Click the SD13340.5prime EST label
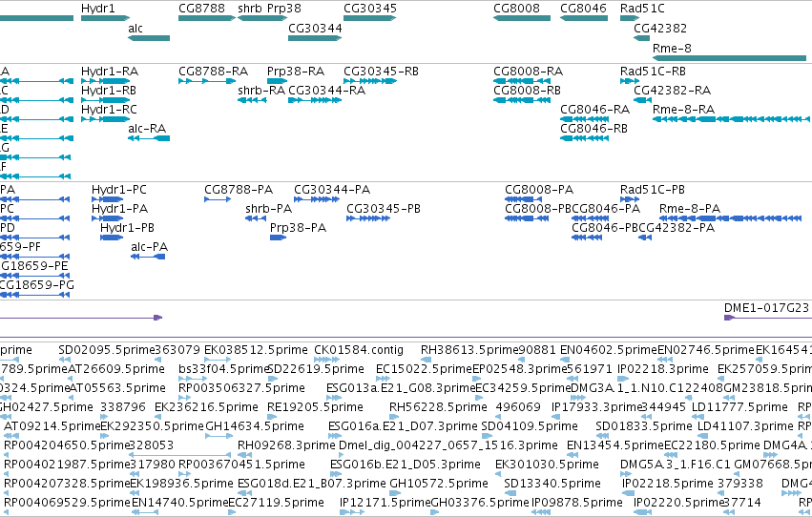The image size is (812, 517). [552, 484]
